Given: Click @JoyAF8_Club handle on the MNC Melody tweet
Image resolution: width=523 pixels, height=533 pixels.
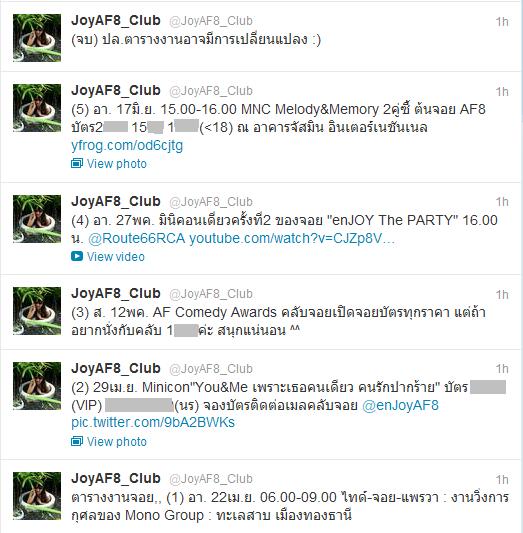Looking at the screenshot, I should pyautogui.click(x=211, y=91).
